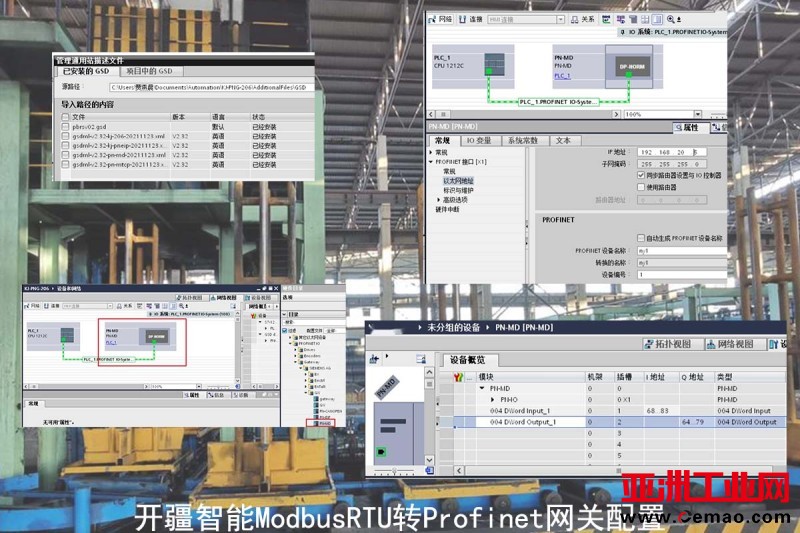Open the 100% zoom dropdown in the top-right network view
Screen dimensions: 800x533
point(697,114)
